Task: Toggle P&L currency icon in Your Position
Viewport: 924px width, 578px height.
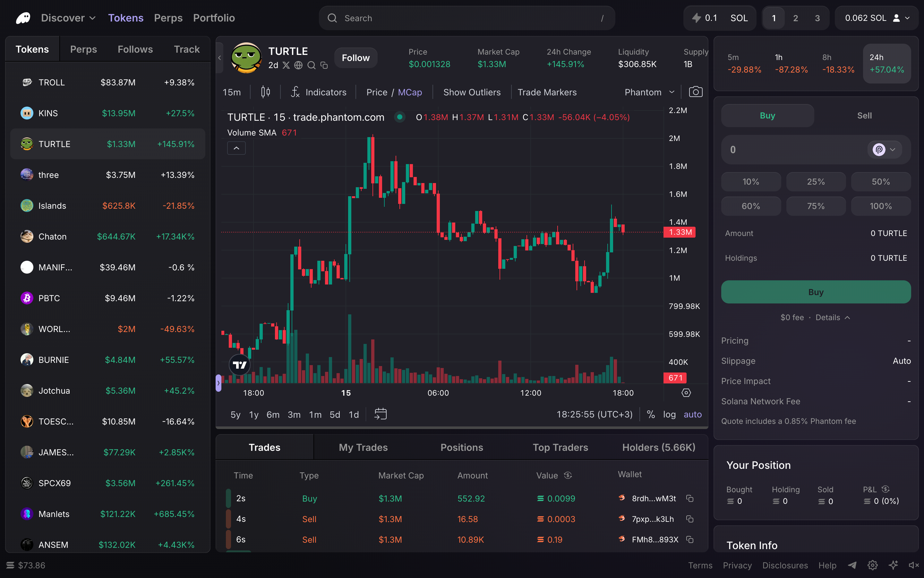Action: click(x=886, y=489)
